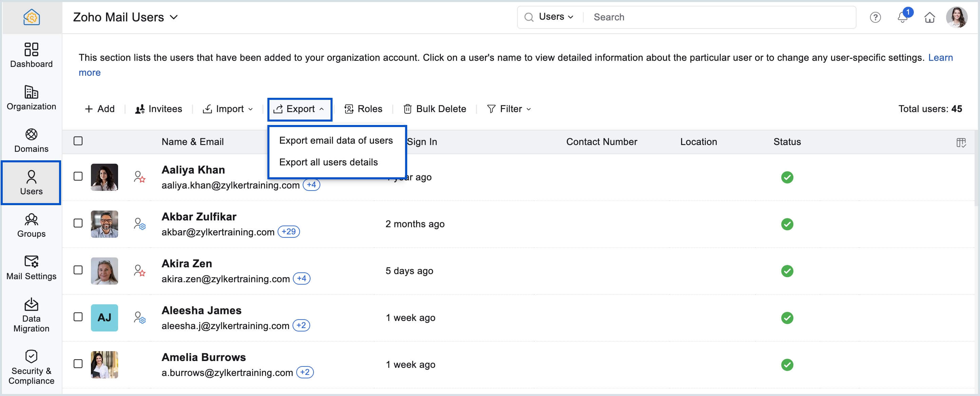
Task: Open help via question mark icon
Action: [875, 17]
